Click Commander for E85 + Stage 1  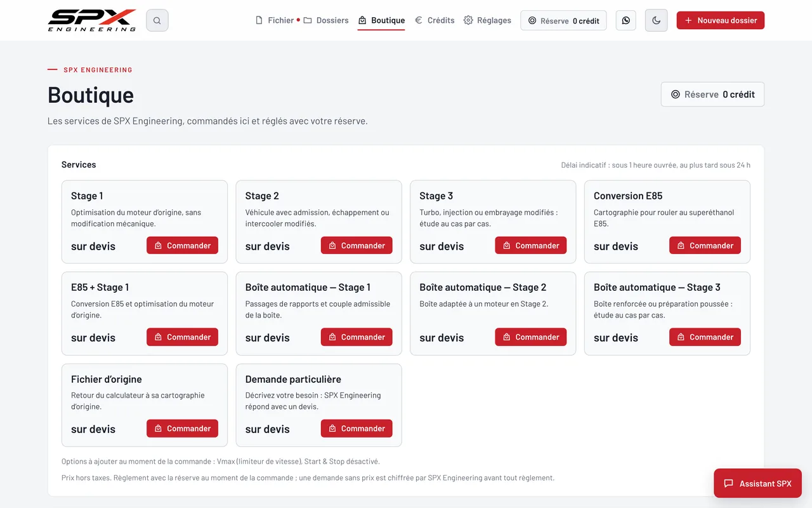(x=182, y=337)
